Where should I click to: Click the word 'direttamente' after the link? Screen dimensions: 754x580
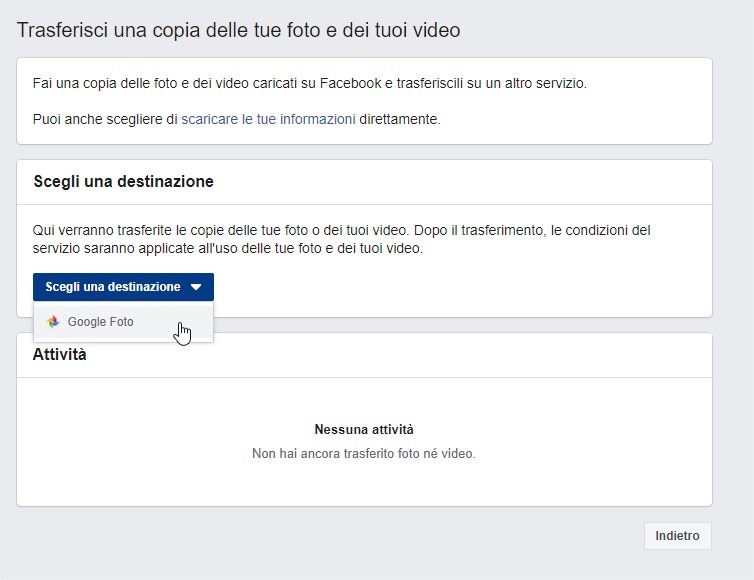point(398,119)
